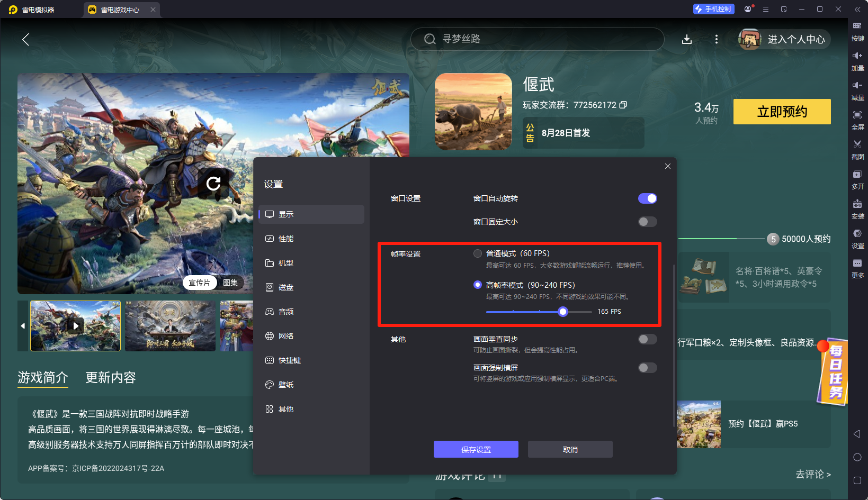Click the 取消 button
This screenshot has height=500, width=868.
pos(570,449)
